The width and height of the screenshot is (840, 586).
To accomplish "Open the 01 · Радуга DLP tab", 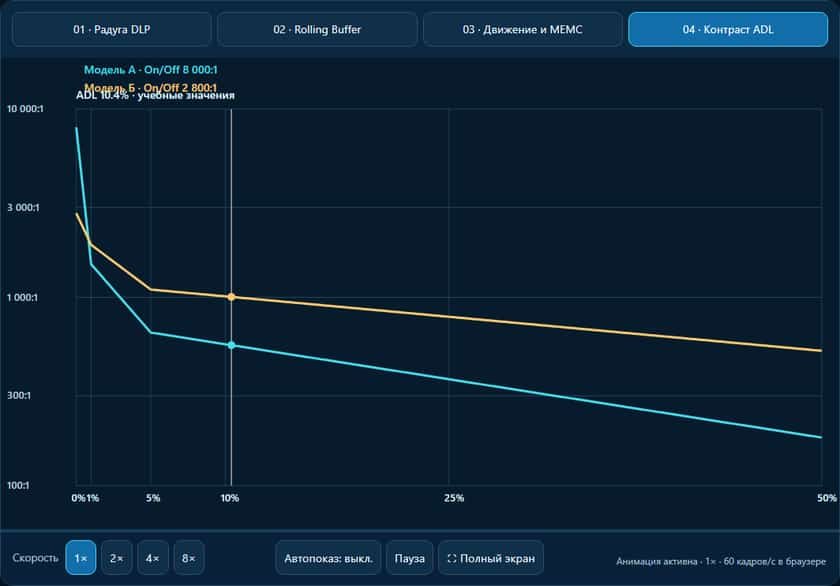I will (111, 29).
